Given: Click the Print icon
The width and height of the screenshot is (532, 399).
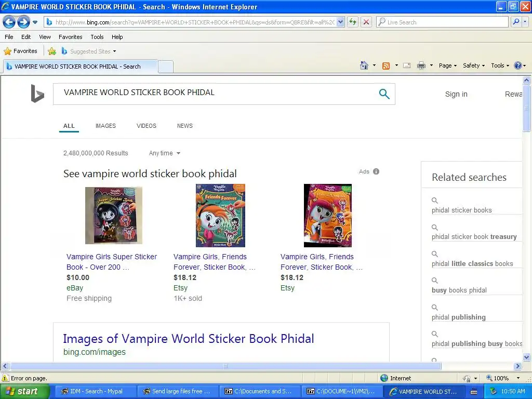Looking at the screenshot, I should (421, 65).
